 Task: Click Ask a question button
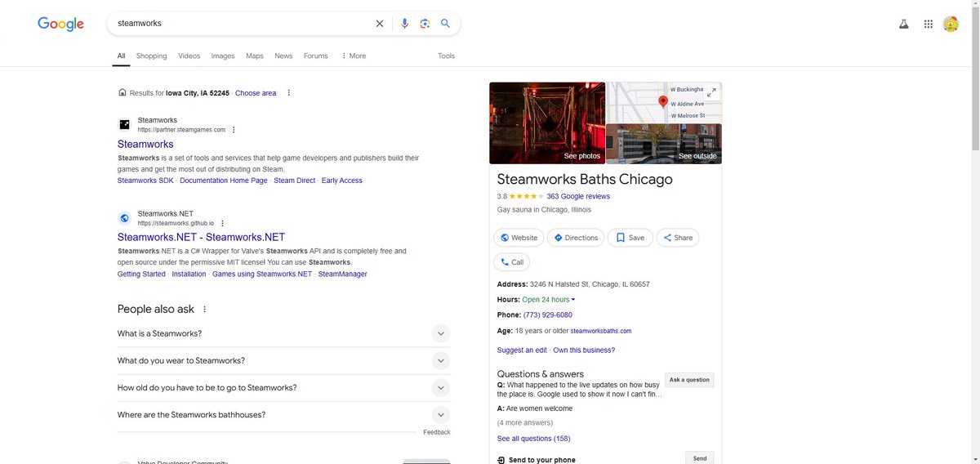click(689, 380)
